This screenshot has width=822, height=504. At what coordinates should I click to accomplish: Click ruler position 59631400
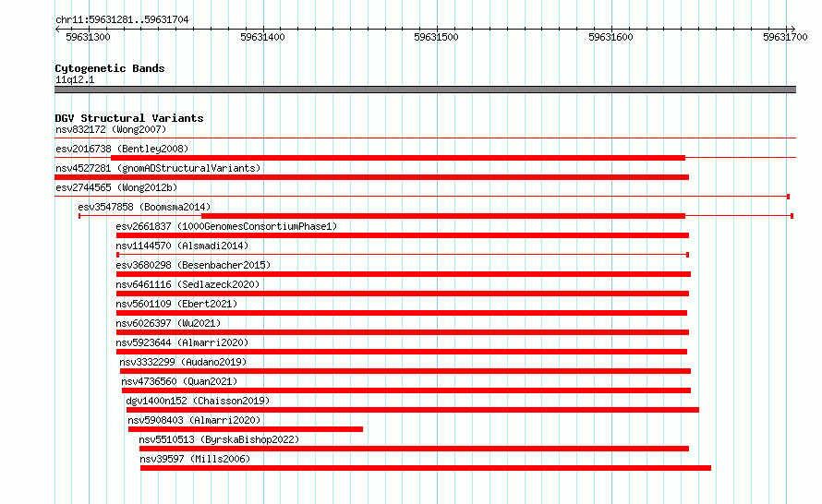pos(262,37)
